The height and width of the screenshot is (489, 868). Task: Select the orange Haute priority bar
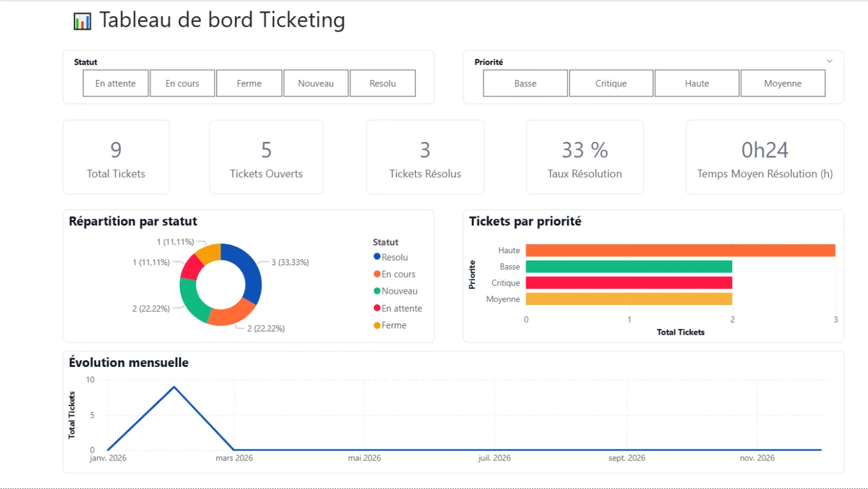pyautogui.click(x=680, y=250)
